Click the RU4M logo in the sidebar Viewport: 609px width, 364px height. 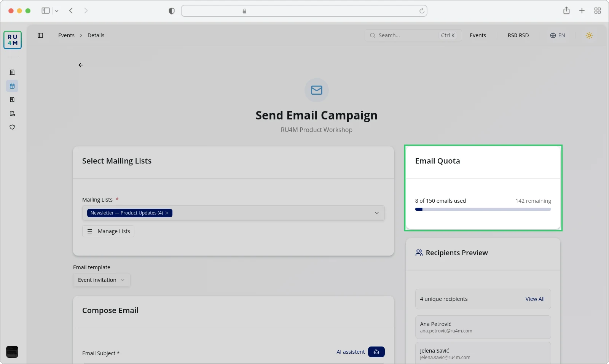pos(13,40)
